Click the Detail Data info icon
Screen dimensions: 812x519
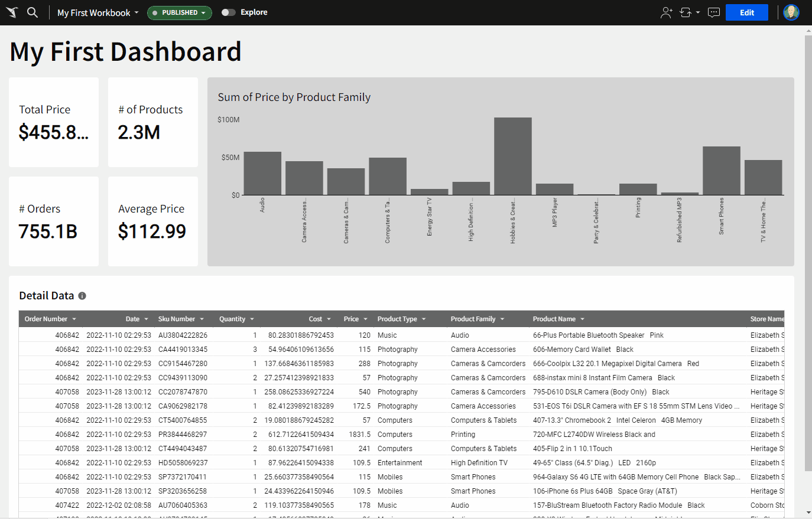coord(82,296)
